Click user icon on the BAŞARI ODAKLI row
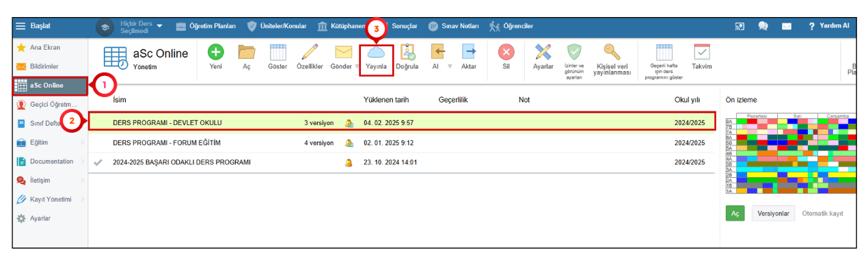 (x=349, y=163)
